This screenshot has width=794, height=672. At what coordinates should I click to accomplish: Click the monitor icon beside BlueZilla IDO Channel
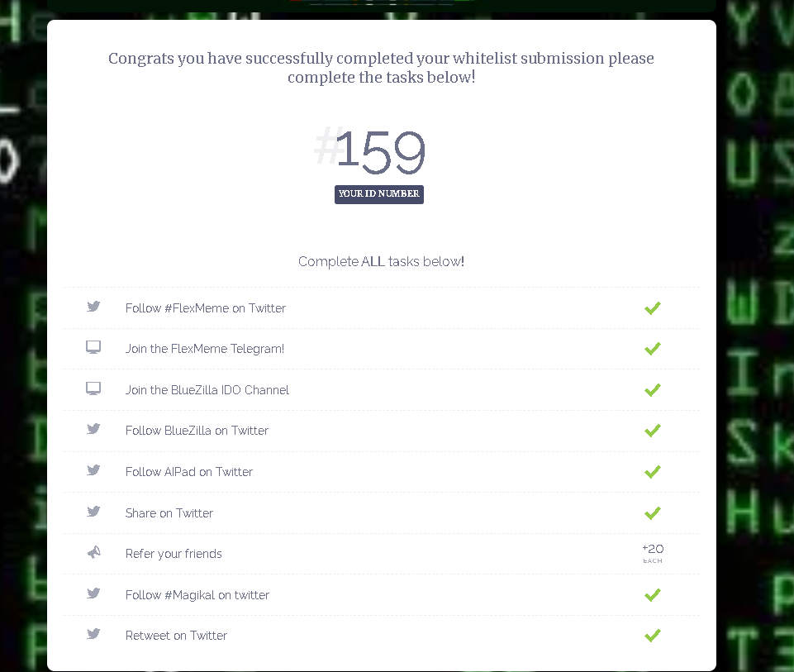[93, 388]
